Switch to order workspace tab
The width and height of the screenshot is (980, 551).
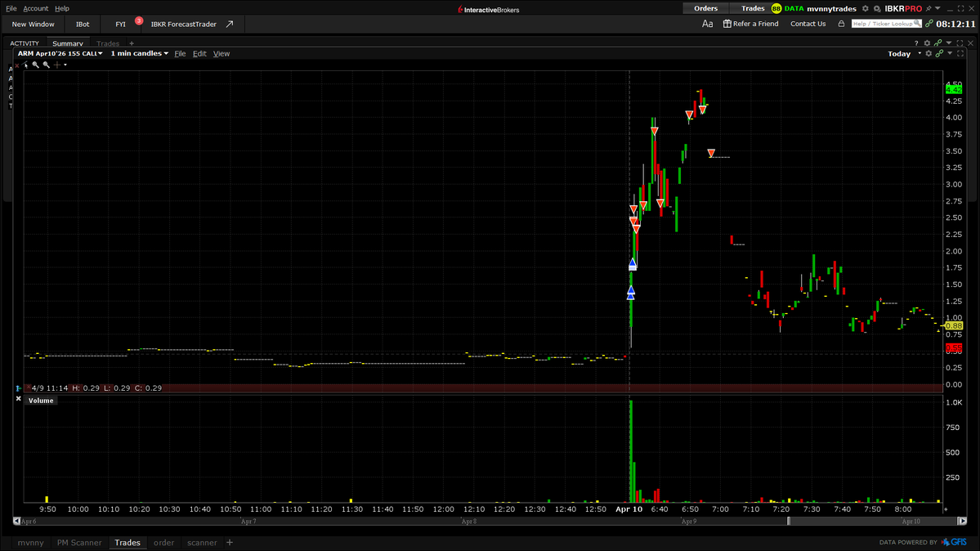[x=163, y=543]
